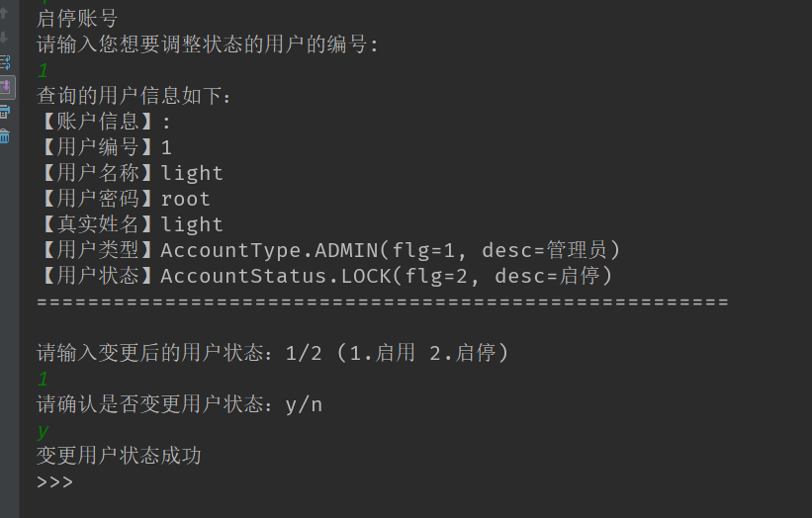The image size is (812, 518).
Task: Click the equals-sign separator line
Action: click(x=382, y=302)
